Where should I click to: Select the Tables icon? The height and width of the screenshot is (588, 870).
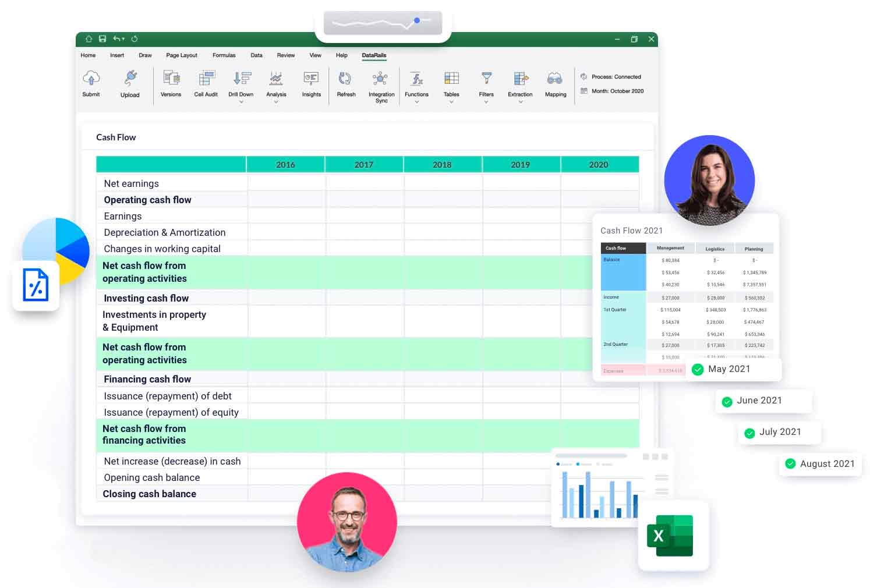451,78
